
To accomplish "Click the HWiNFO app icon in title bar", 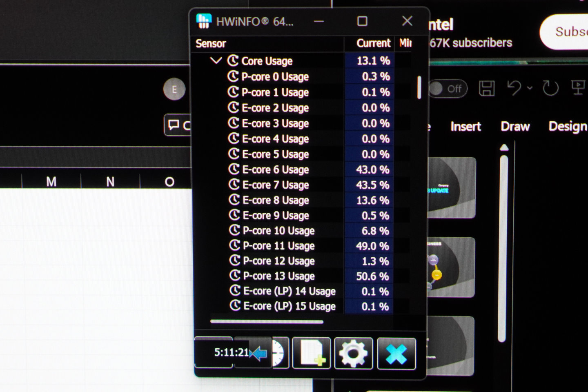I will click(204, 21).
